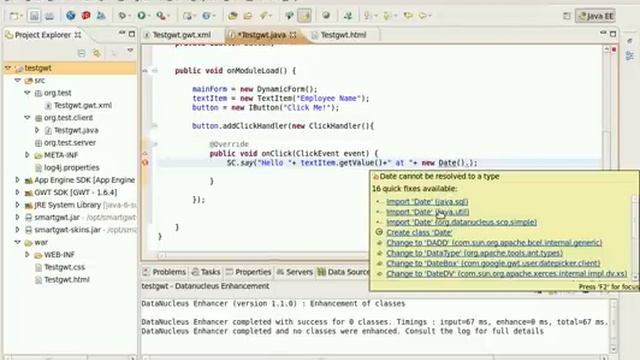640x360 pixels.
Task: Apply quick fix Create class 'Date'
Action: 419,232
